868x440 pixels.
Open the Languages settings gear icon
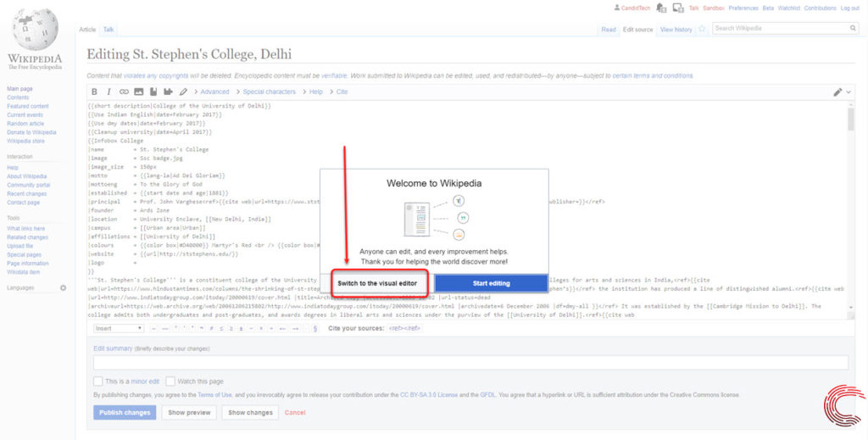click(63, 287)
